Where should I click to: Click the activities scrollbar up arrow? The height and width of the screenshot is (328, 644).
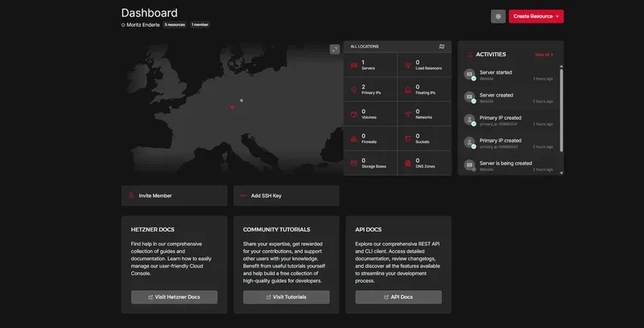561,67
